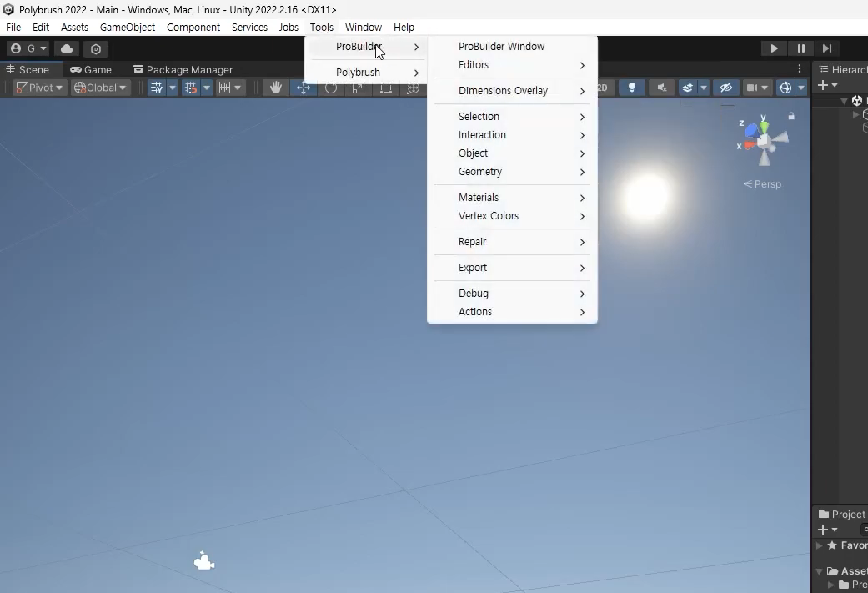The width and height of the screenshot is (868, 593).
Task: Click the Gizmos sphere icon
Action: click(785, 88)
